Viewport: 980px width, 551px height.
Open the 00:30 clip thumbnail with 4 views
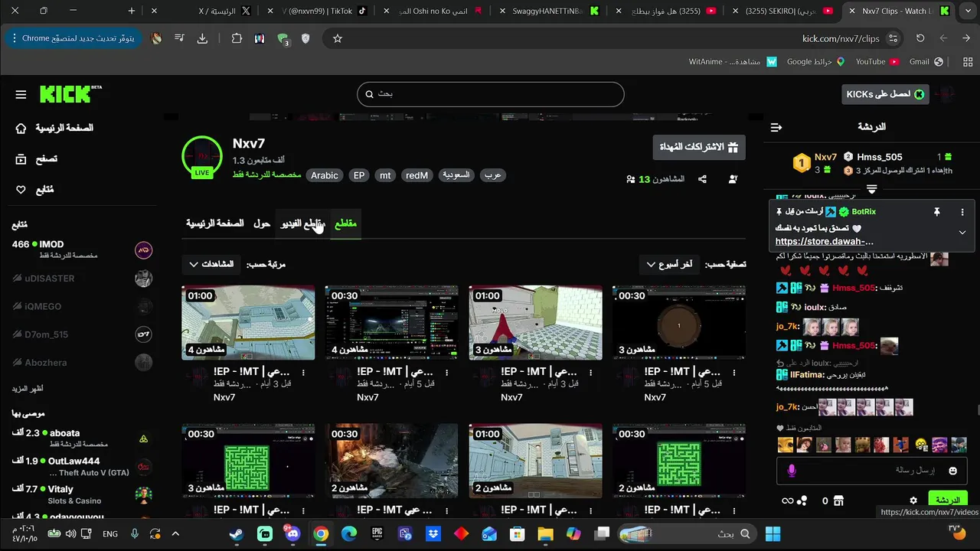coord(391,322)
